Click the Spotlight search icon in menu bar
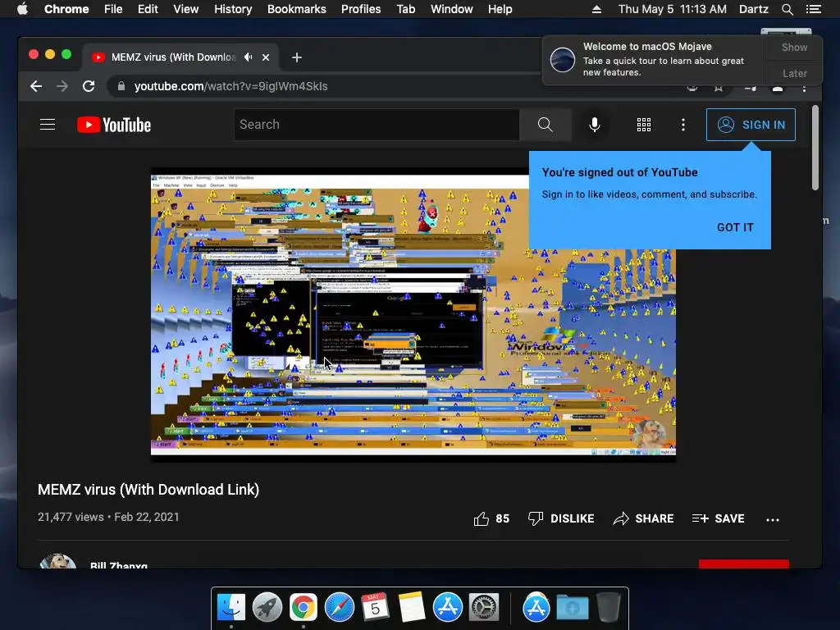Image resolution: width=840 pixels, height=630 pixels. [x=787, y=9]
